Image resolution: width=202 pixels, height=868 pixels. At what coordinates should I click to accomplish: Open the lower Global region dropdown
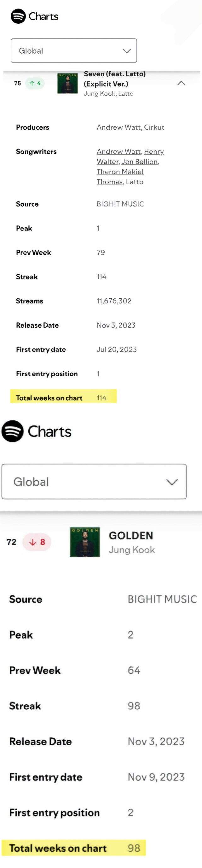pyautogui.click(x=94, y=482)
